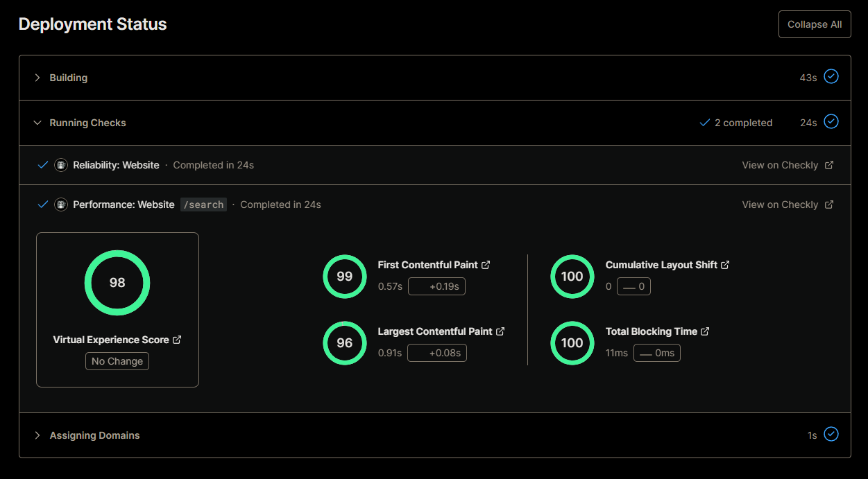868x479 pixels.
Task: Click the Building section title
Action: click(x=69, y=78)
